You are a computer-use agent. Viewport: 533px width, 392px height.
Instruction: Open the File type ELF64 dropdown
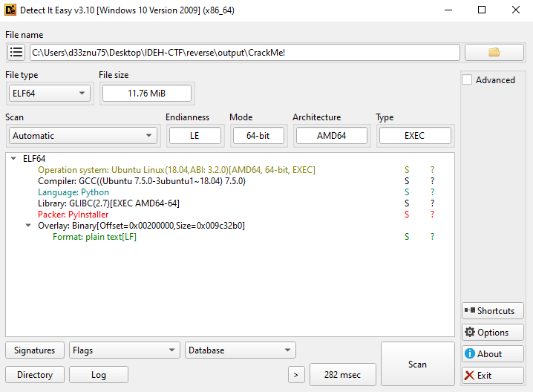point(49,93)
